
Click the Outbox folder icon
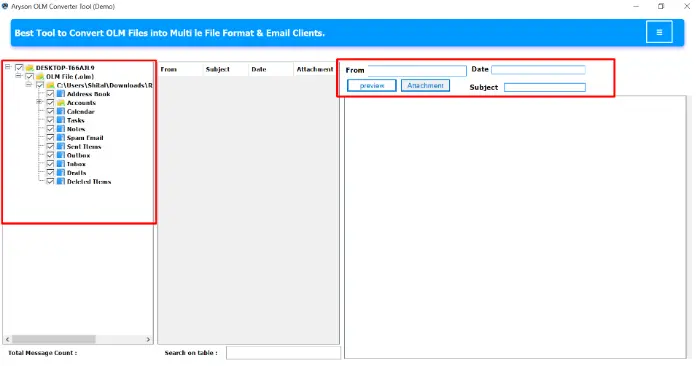pyautogui.click(x=61, y=155)
